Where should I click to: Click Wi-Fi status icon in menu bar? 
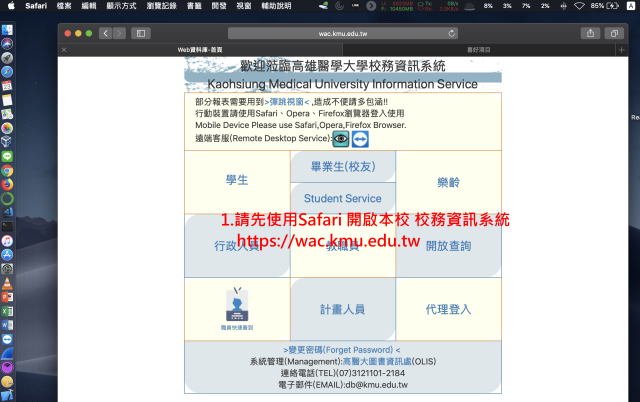pyautogui.click(x=579, y=6)
